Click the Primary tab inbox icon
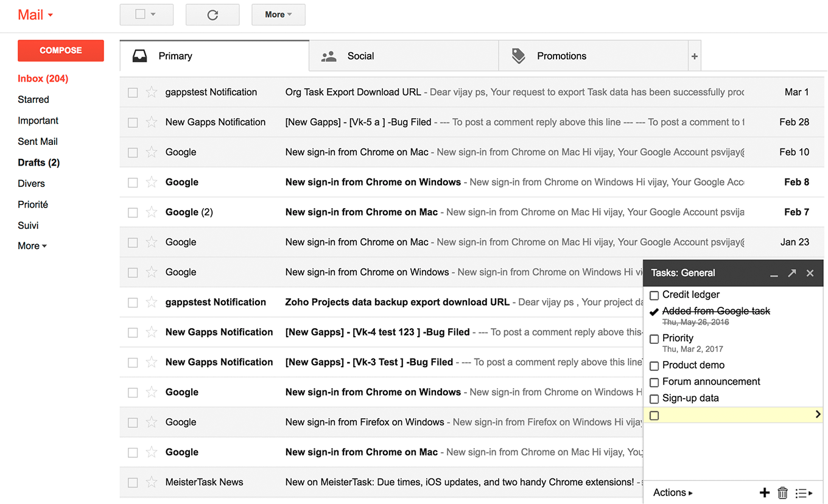This screenshot has height=504, width=828. coord(139,56)
